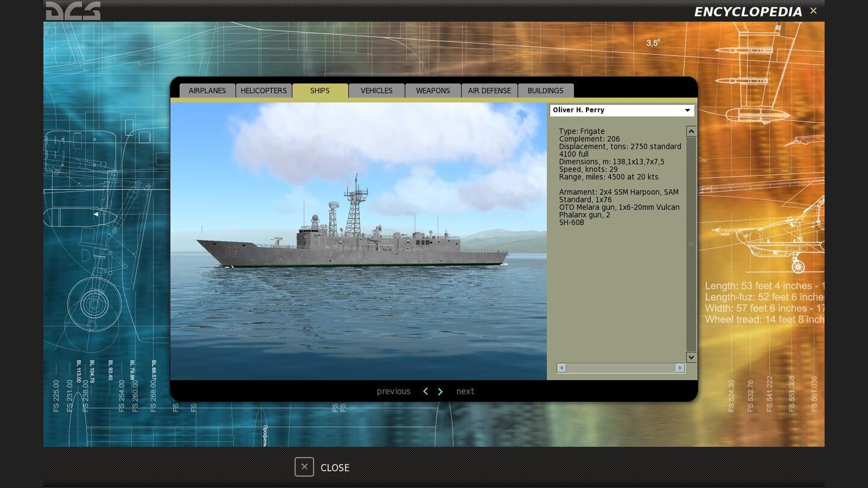Switch to the Airplanes tab
The width and height of the screenshot is (868, 488).
click(207, 91)
